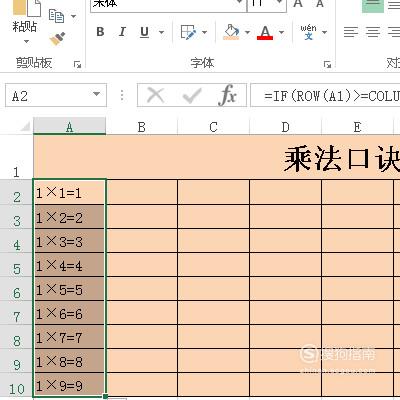Open the Borders dropdown arrow
Image resolution: width=400 pixels, height=400 pixels.
(x=205, y=32)
